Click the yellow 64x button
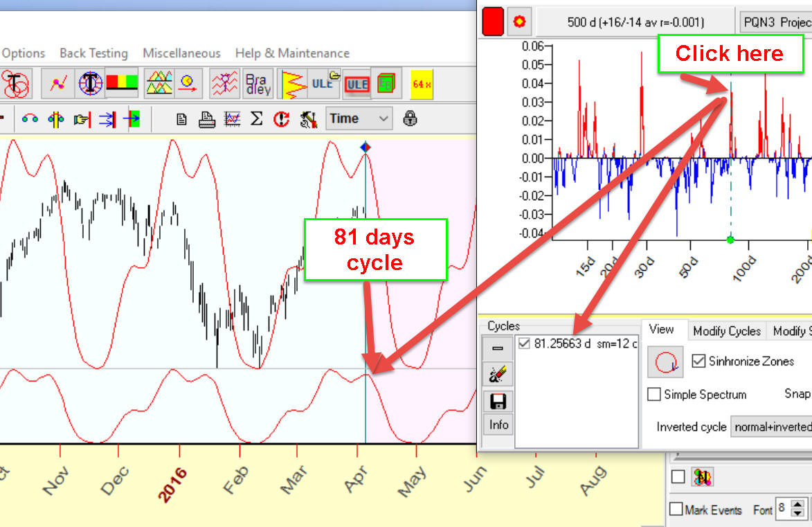 pos(422,84)
